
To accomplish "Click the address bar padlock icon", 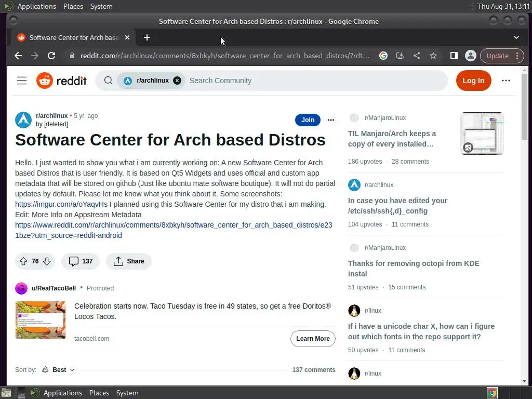I will 72,56.
